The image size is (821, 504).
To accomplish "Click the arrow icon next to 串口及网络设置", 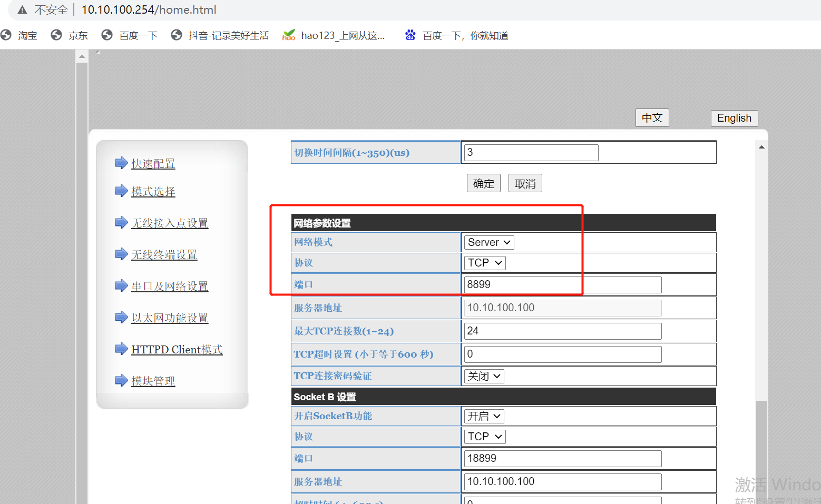I will pyautogui.click(x=121, y=285).
